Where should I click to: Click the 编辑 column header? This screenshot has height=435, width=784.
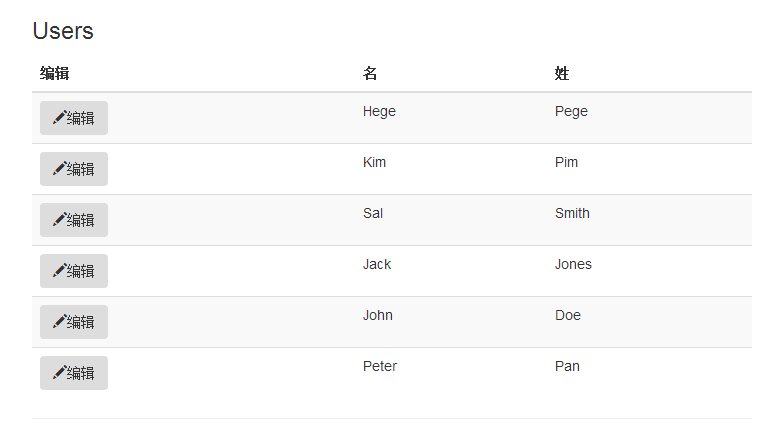54,73
